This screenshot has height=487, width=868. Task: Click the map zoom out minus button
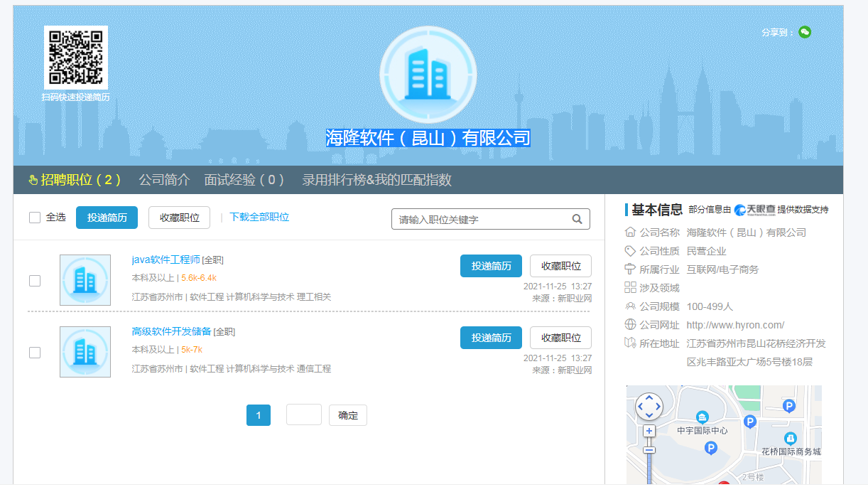click(x=649, y=449)
